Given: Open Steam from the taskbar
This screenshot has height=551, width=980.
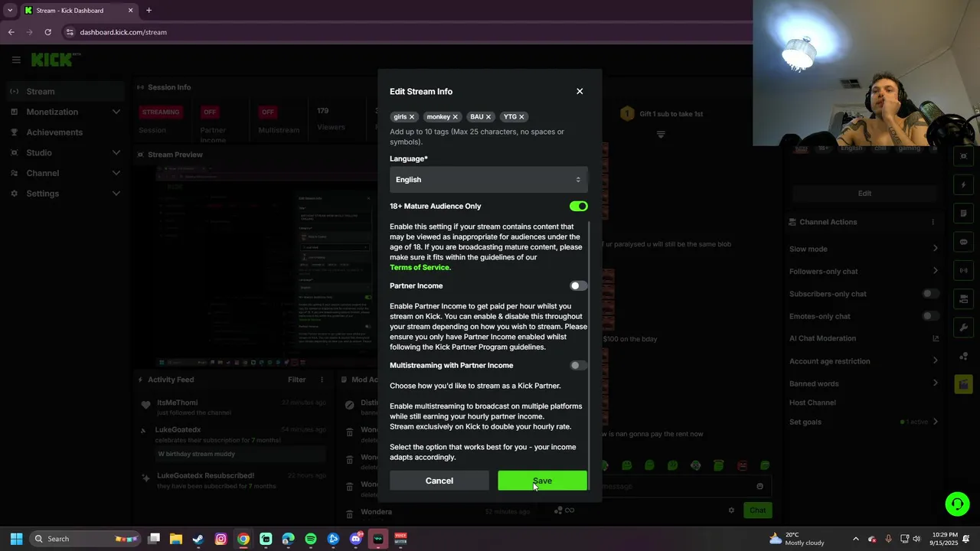Looking at the screenshot, I should [x=198, y=539].
